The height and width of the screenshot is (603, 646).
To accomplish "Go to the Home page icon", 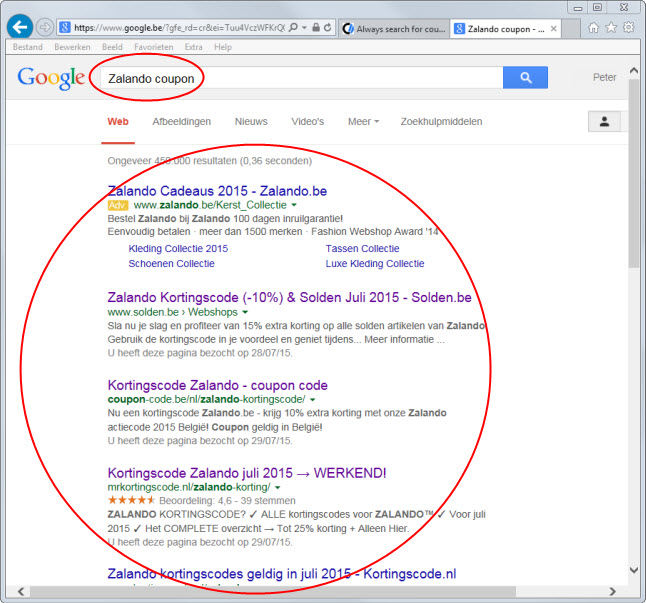I will coord(593,28).
